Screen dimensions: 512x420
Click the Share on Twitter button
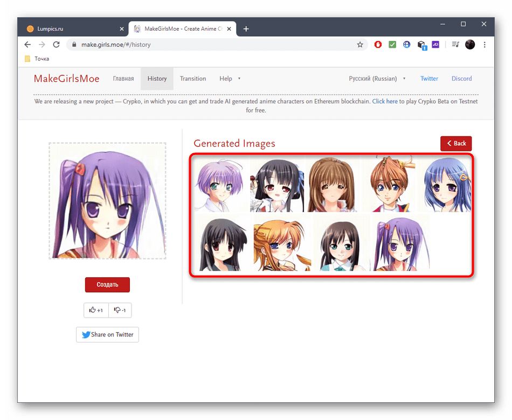pos(107,334)
